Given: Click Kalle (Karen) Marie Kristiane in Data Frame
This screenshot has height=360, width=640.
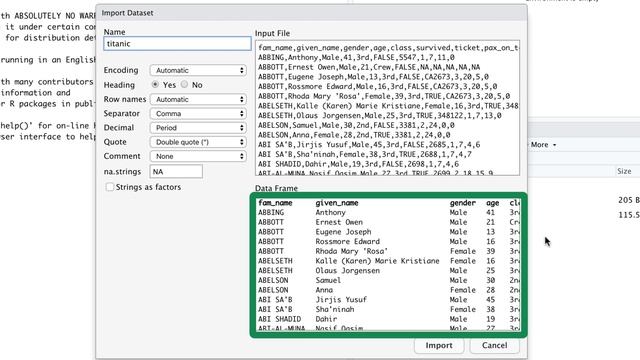Looking at the screenshot, I should (x=377, y=261).
